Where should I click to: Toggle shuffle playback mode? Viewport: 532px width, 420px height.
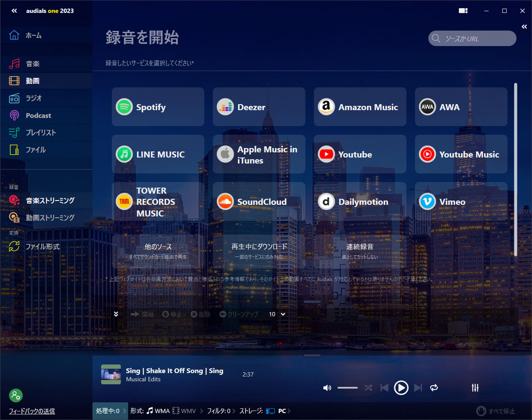[x=368, y=388]
